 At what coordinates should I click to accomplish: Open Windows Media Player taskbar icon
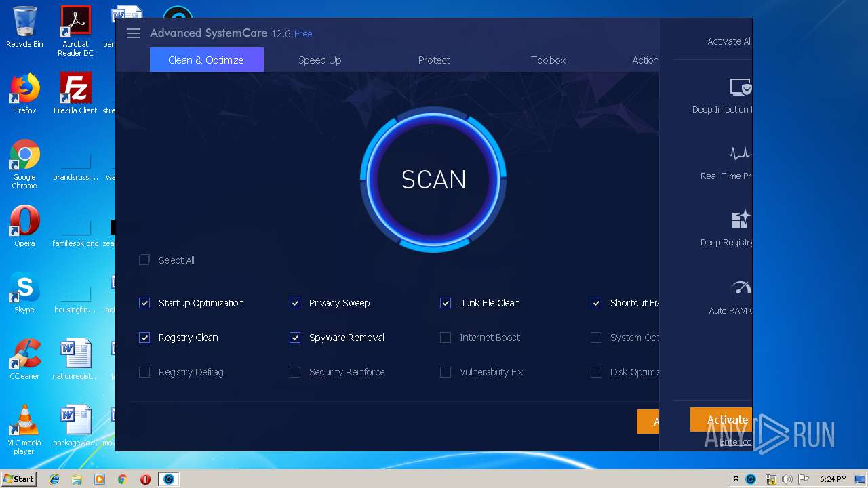coord(100,479)
